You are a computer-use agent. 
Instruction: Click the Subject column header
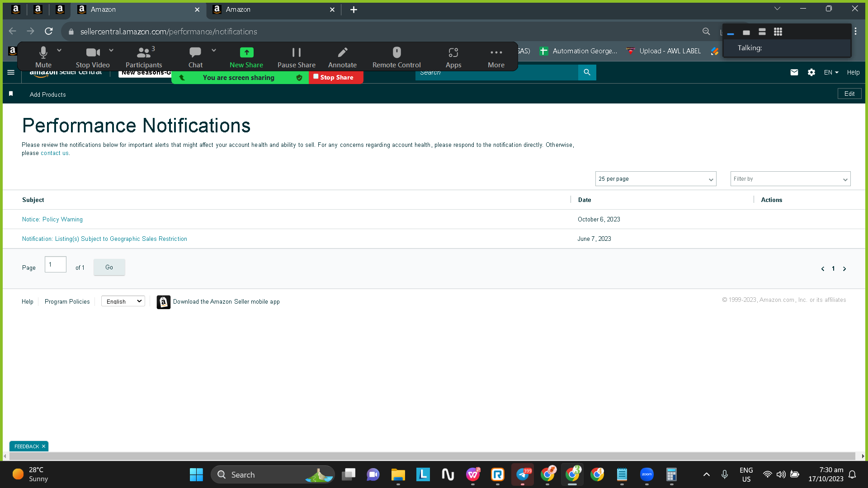pos(33,200)
